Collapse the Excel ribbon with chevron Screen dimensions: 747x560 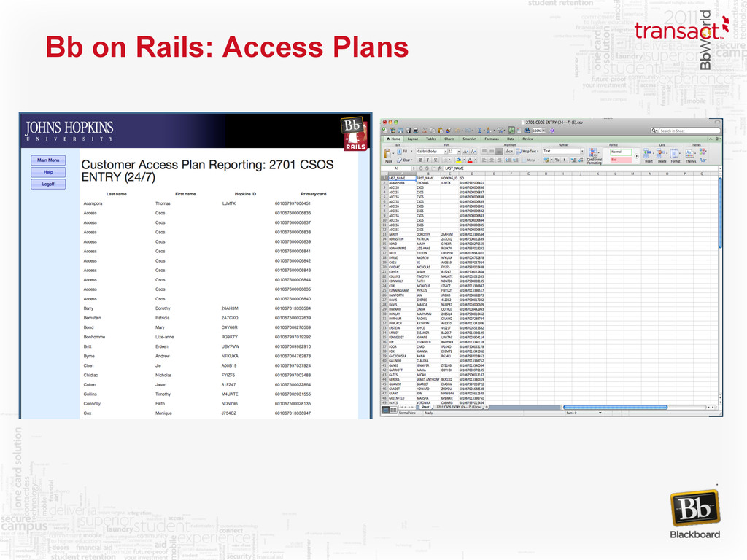(711, 139)
